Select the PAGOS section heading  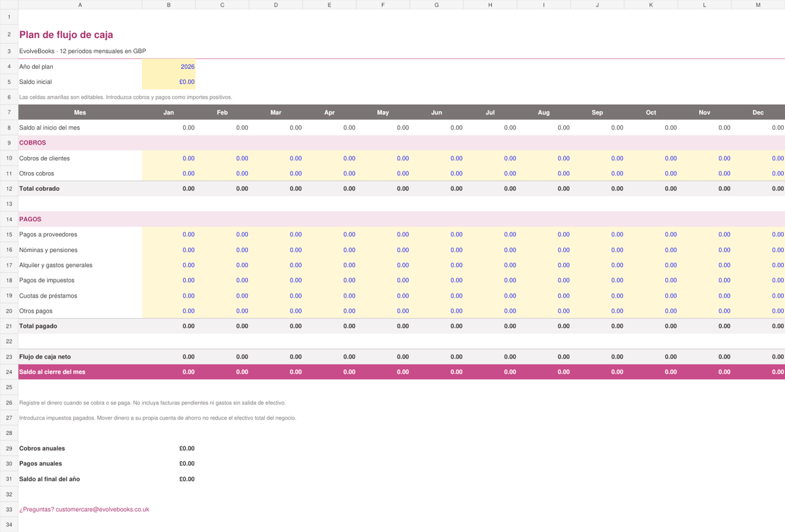(x=30, y=219)
